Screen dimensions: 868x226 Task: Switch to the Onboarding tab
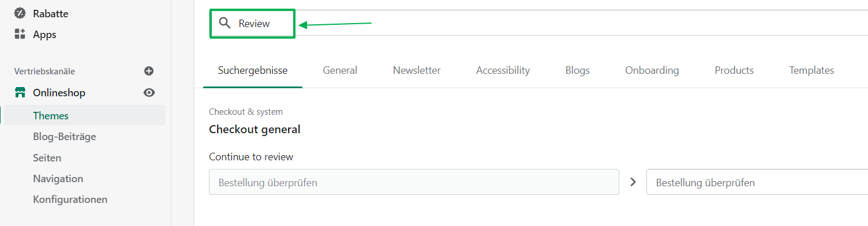pos(652,70)
